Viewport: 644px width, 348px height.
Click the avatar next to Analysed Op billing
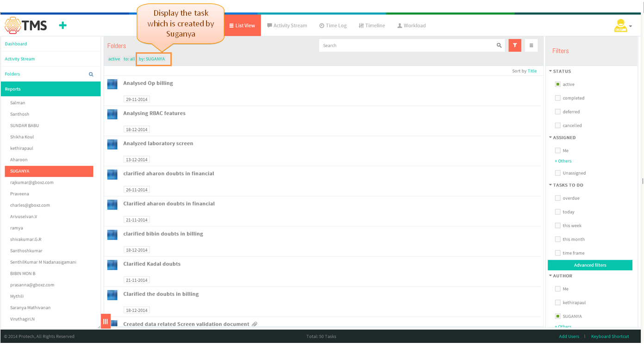pos(112,84)
